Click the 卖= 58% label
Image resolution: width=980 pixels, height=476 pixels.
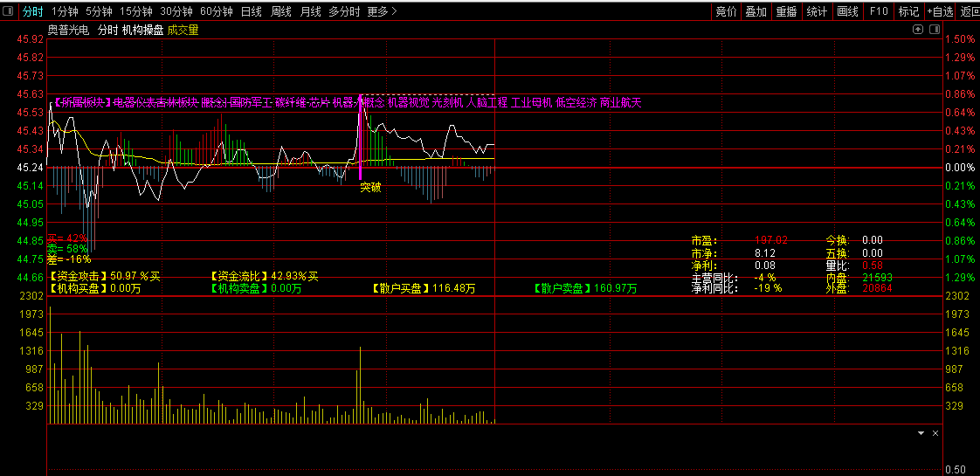(x=67, y=249)
